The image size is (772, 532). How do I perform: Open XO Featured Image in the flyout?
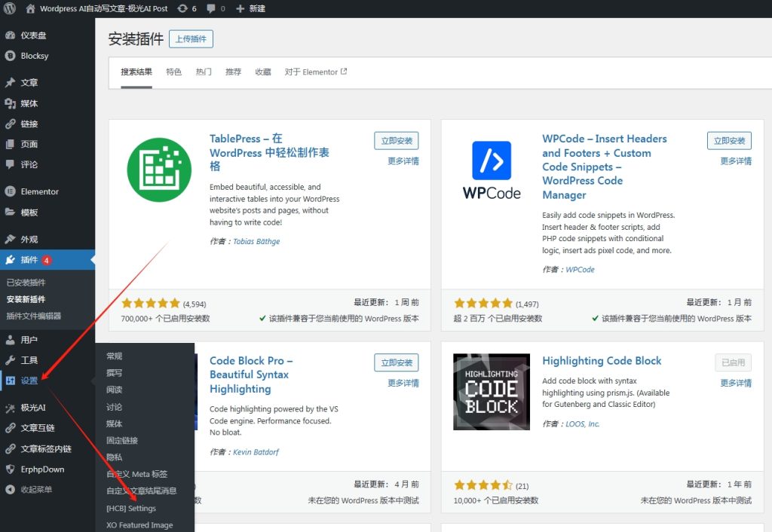pos(139,525)
